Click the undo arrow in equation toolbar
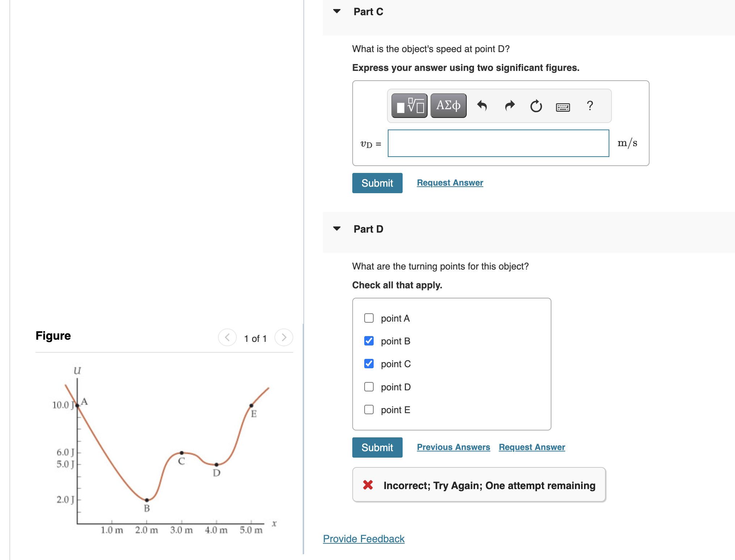 coord(483,105)
